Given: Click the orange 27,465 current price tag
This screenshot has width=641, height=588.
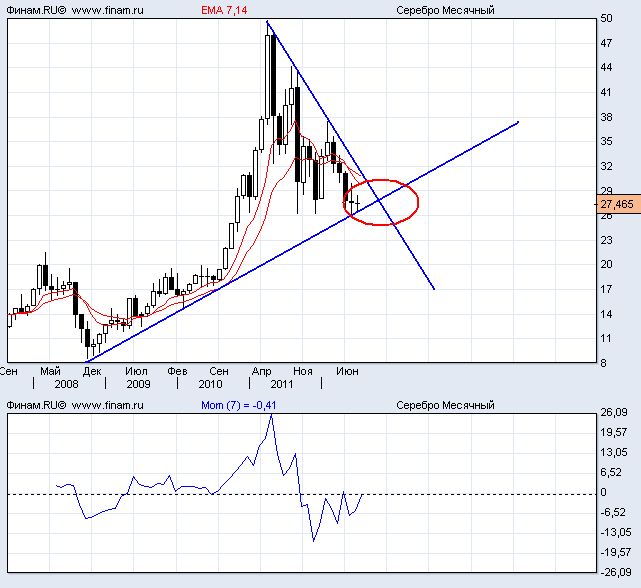Looking at the screenshot, I should (617, 204).
